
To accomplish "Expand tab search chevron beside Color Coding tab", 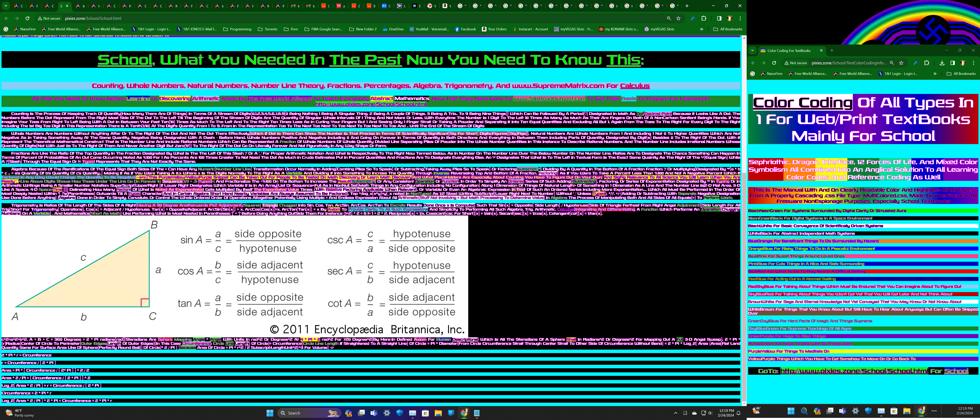I will click(752, 50).
